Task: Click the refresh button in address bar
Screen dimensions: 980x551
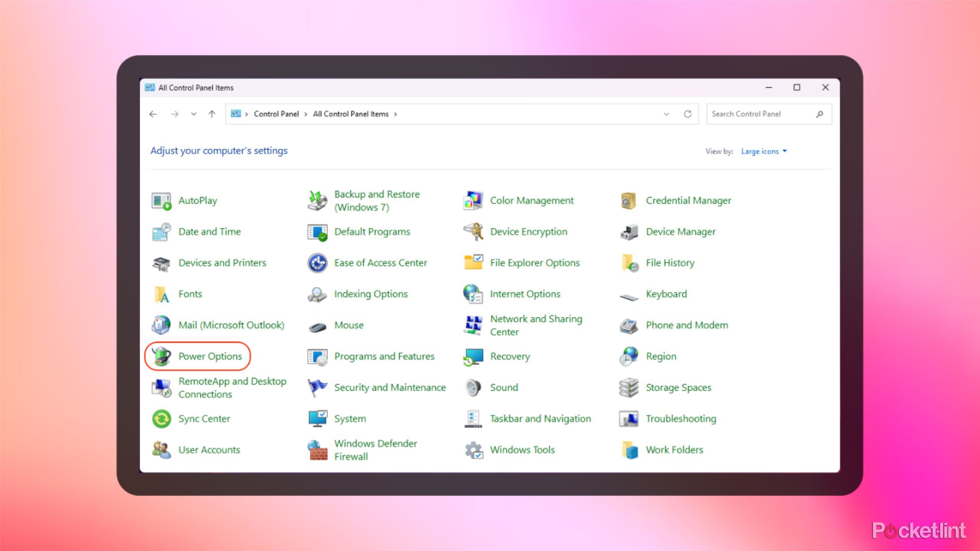Action: coord(688,114)
